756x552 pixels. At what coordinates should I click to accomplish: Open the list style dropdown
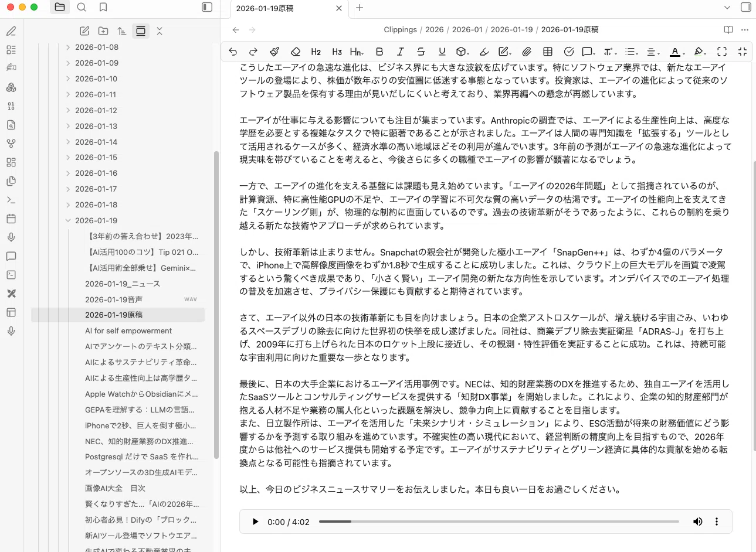pos(632,52)
